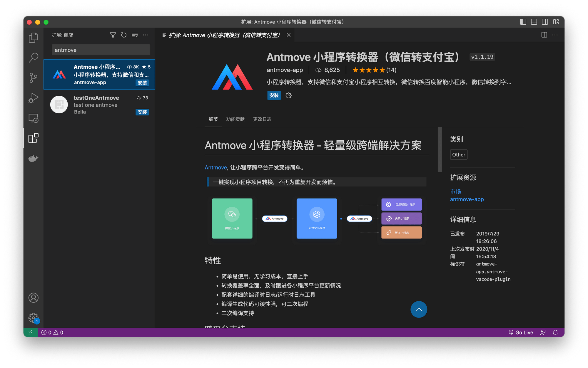Open the 市场 marketplace link

click(x=455, y=191)
